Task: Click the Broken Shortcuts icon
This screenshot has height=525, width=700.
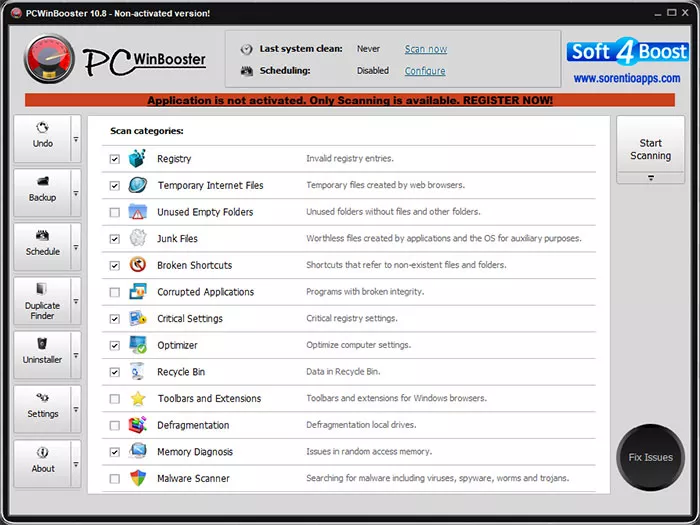Action: tap(138, 265)
